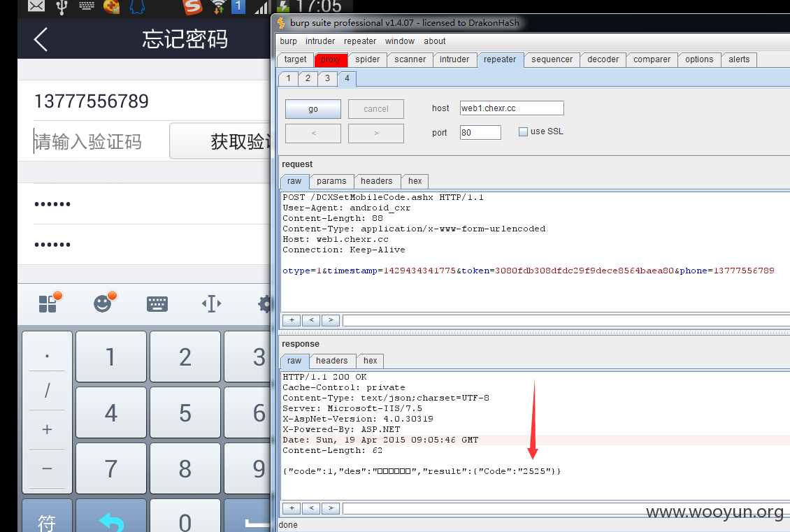Click the request search + button
The image size is (790, 532).
(292, 320)
